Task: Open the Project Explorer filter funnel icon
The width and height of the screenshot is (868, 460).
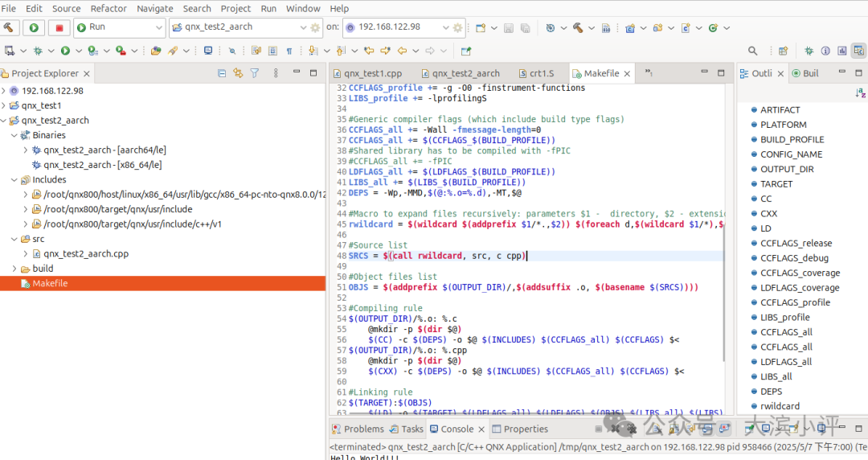Action: pyautogui.click(x=255, y=73)
